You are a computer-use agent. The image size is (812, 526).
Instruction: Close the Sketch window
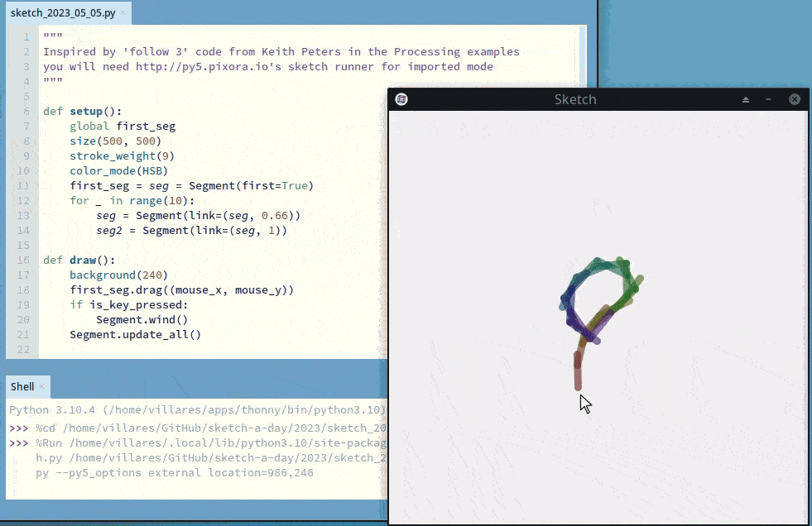795,99
